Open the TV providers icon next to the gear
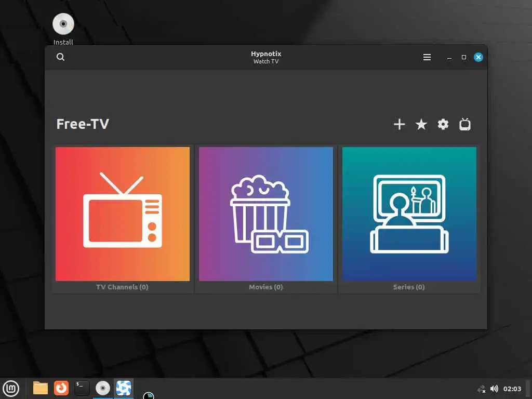The width and height of the screenshot is (532, 399). pos(465,124)
